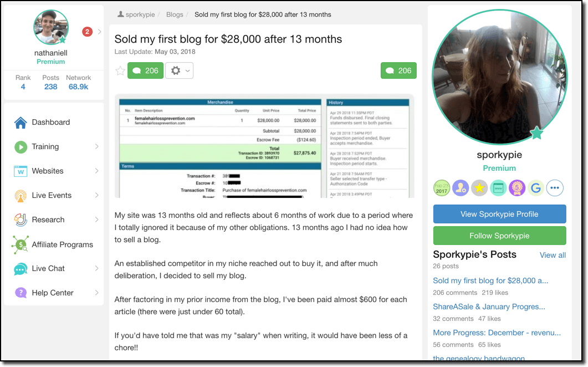Click the Websites icon in the sidebar
The height and width of the screenshot is (367, 588).
[x=21, y=171]
